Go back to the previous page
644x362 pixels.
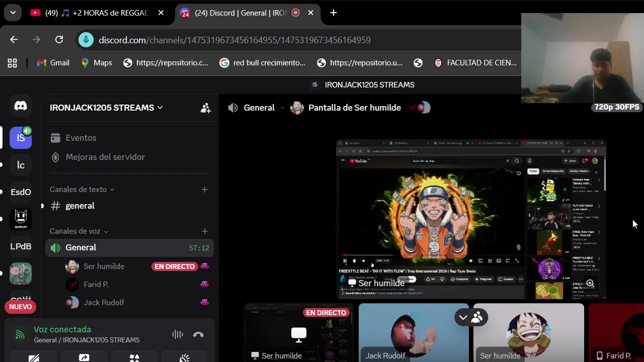click(x=14, y=40)
